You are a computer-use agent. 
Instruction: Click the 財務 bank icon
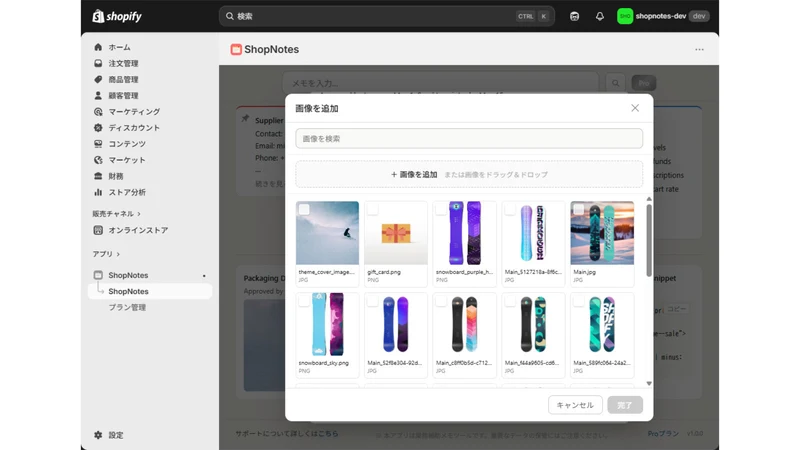98,176
